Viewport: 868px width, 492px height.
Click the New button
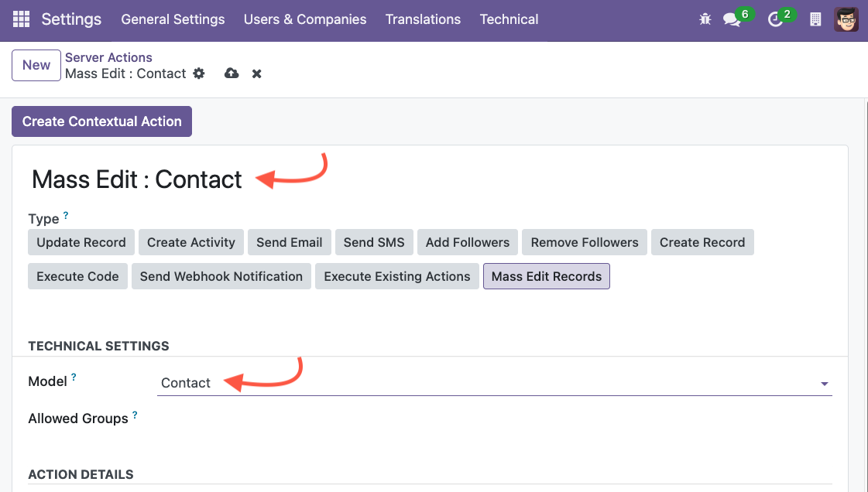click(36, 65)
